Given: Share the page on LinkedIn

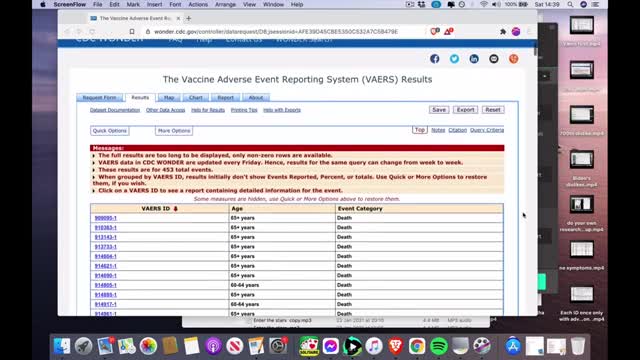Looking at the screenshot, I should tap(474, 59).
